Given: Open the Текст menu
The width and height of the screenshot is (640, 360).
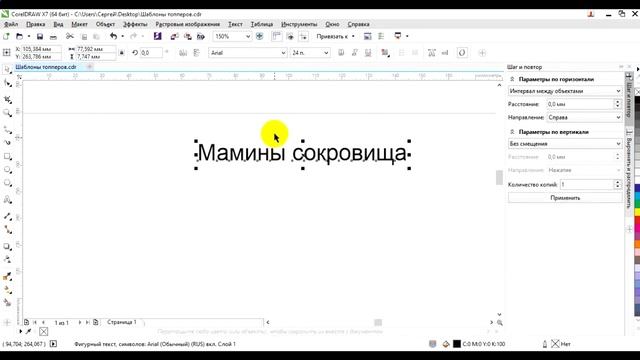Looking at the screenshot, I should pos(235,24).
